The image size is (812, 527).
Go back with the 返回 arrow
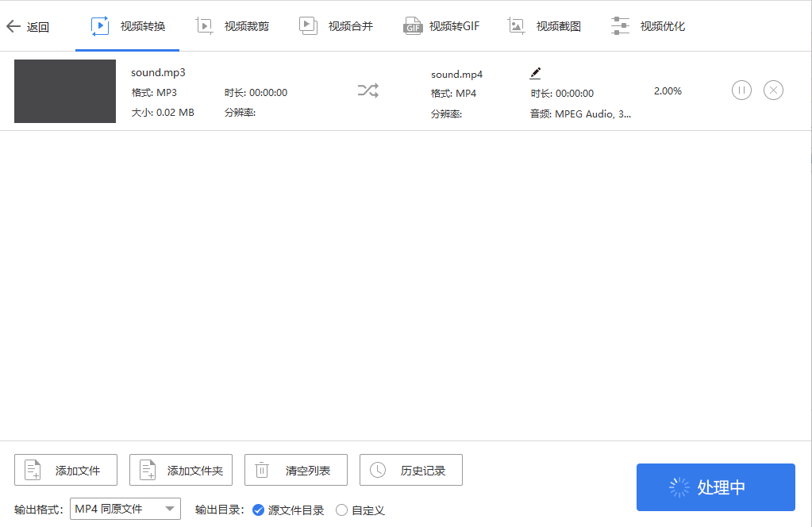tap(28, 26)
